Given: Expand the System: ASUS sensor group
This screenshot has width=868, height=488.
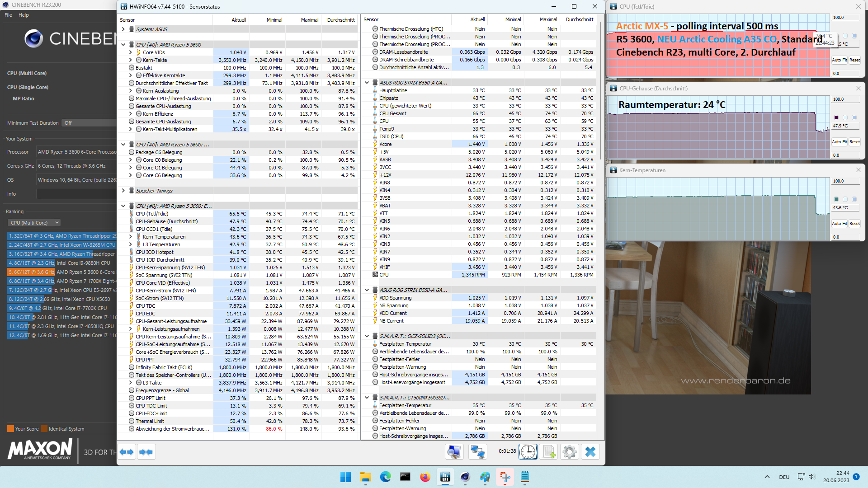Looking at the screenshot, I should pos(123,29).
